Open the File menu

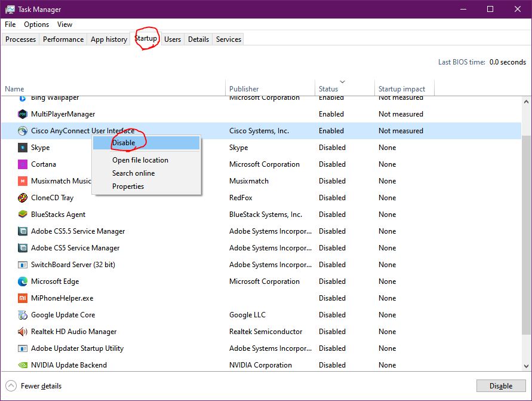tap(10, 25)
